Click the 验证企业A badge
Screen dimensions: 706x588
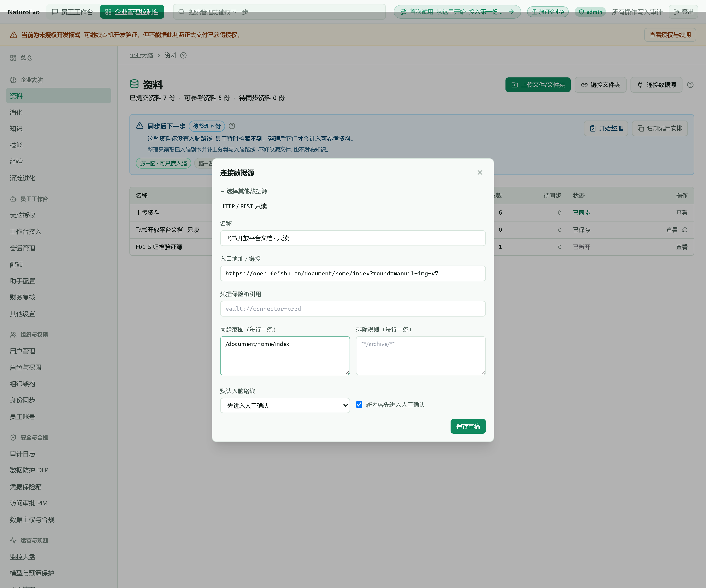click(x=548, y=12)
